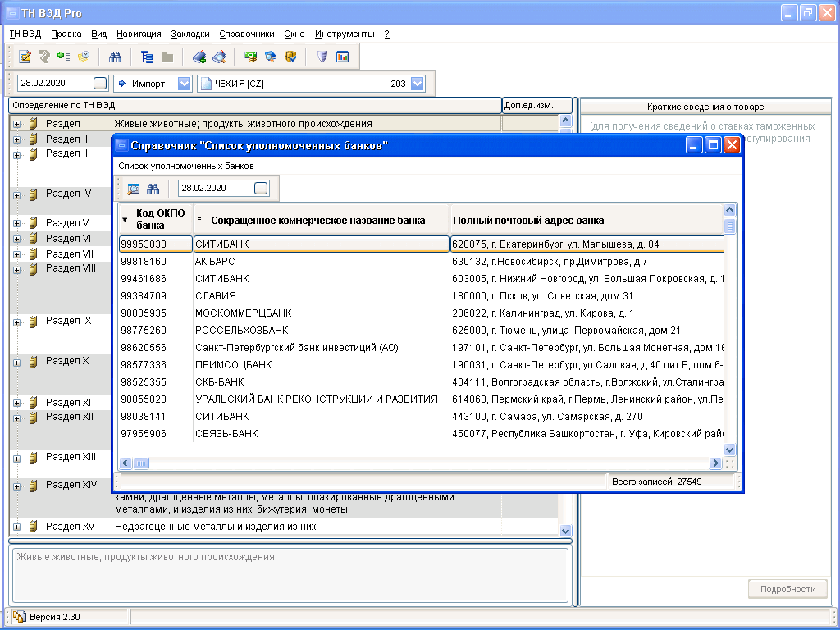Image resolution: width=840 pixels, height=630 pixels.
Task: Open the Импорт direction dropdown
Action: [185, 84]
